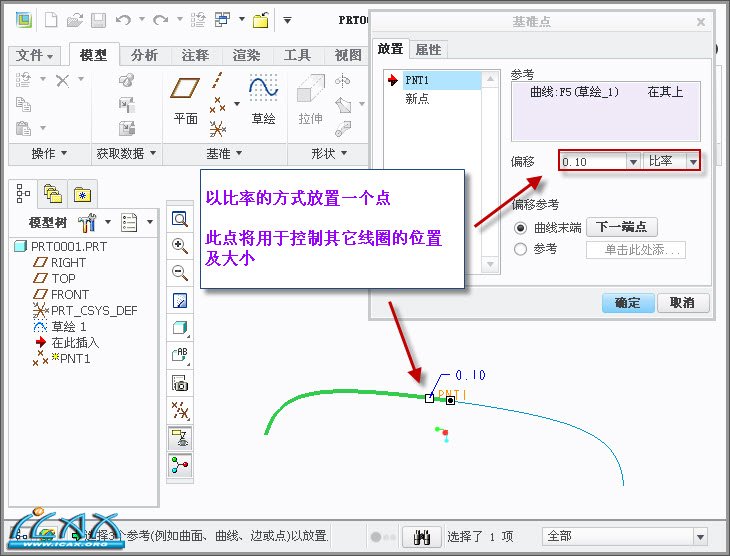
Task: Click the 取消 button
Action: [683, 303]
